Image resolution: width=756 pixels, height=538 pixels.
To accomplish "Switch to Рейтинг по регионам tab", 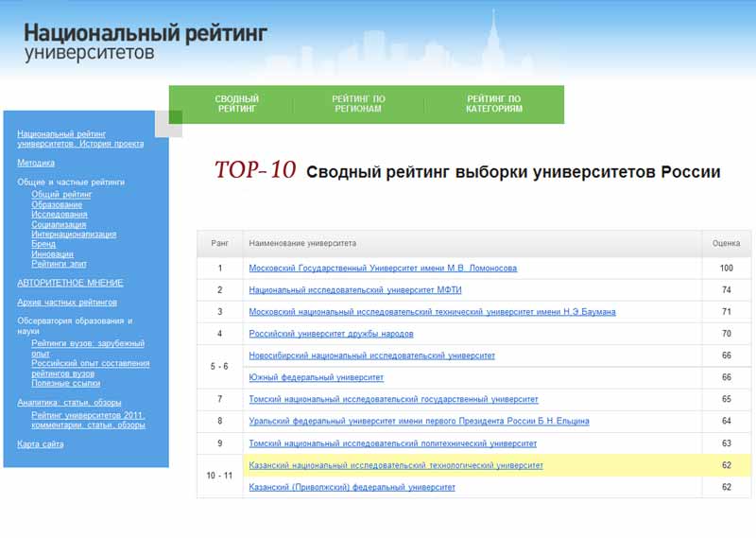I will click(x=358, y=104).
